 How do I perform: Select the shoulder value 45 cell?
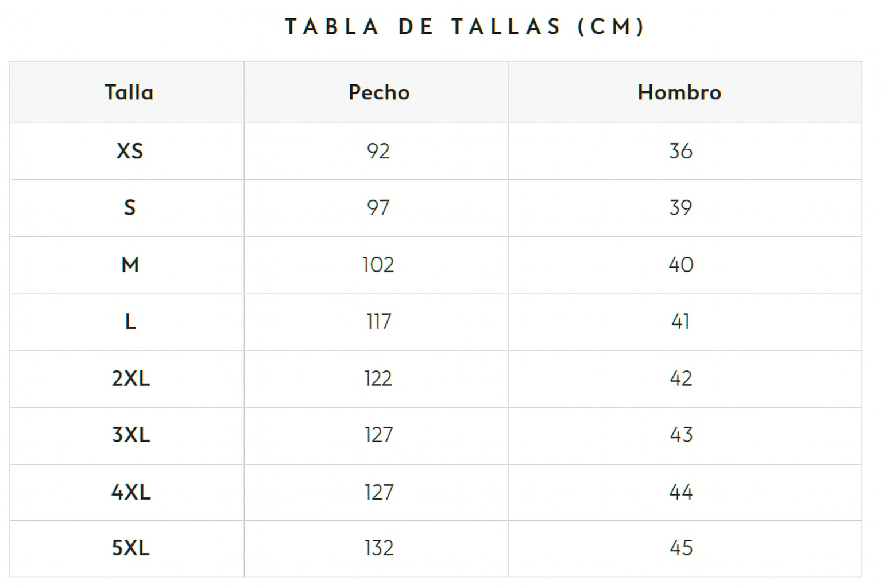coord(681,548)
